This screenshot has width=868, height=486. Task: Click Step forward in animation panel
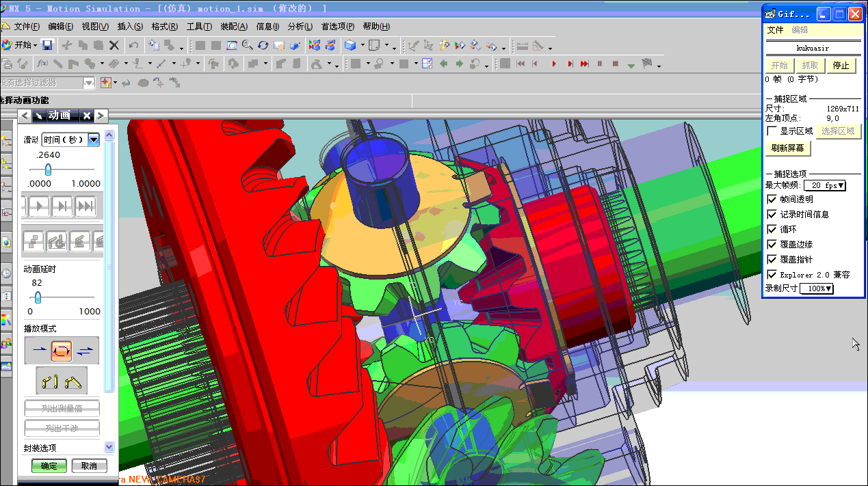click(62, 205)
